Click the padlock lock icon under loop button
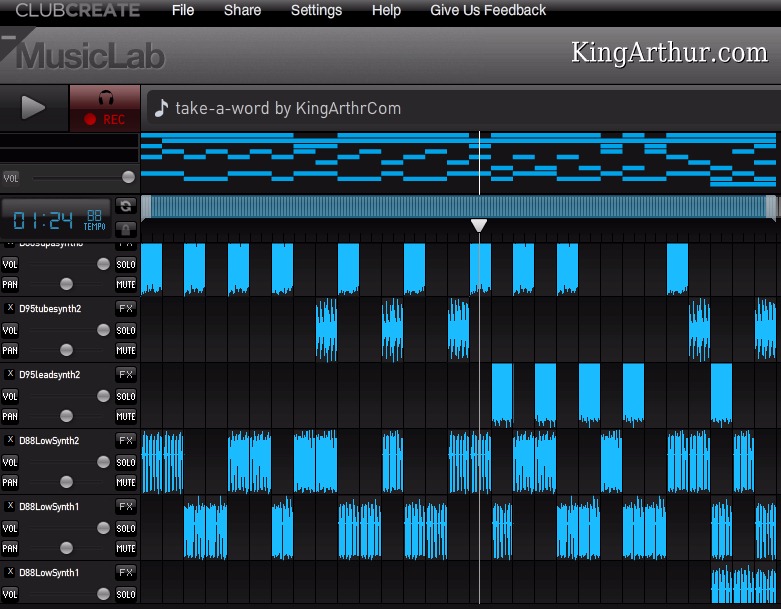 click(126, 230)
